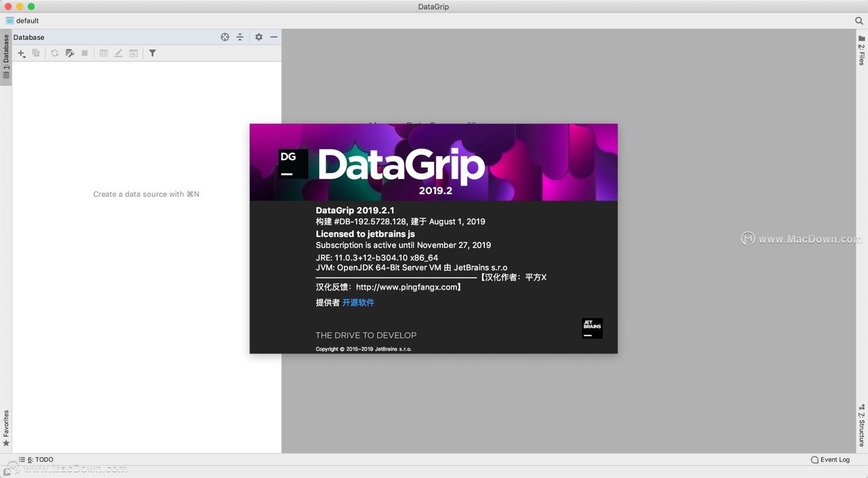868x478 pixels.
Task: Open the add data source dropdown
Action: [21, 53]
